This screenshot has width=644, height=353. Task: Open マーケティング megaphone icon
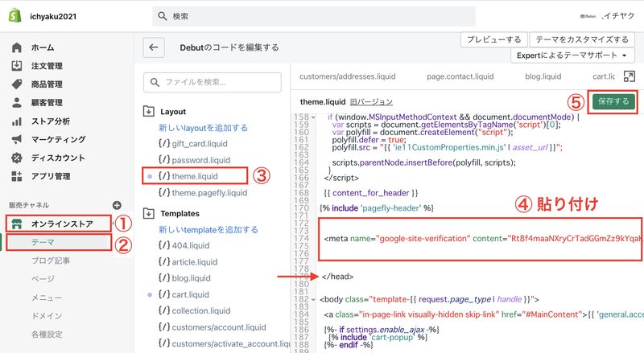point(17,140)
